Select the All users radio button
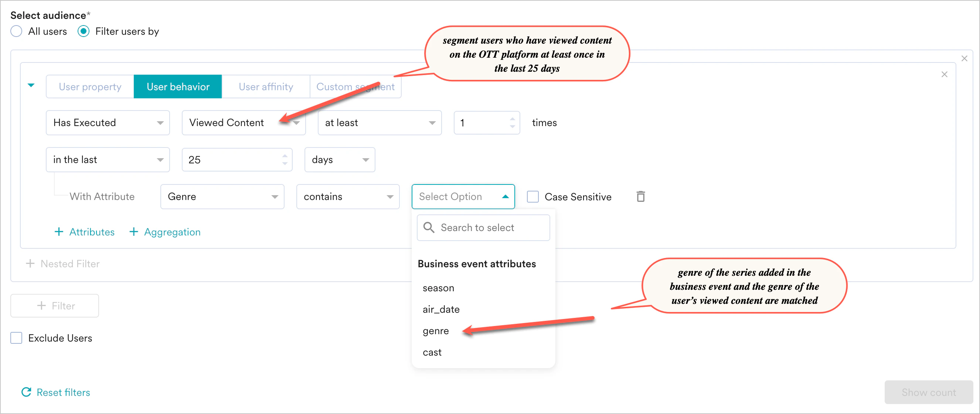 (x=16, y=31)
